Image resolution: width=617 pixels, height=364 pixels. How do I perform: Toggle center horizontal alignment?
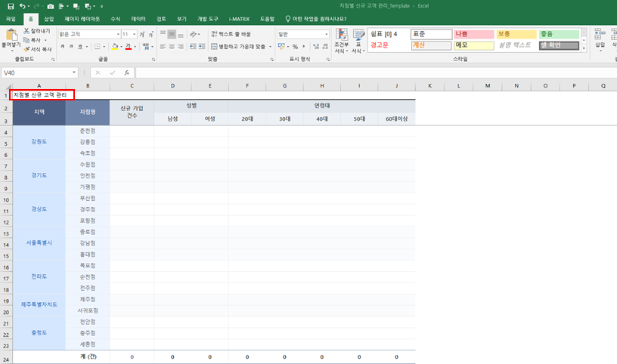172,46
